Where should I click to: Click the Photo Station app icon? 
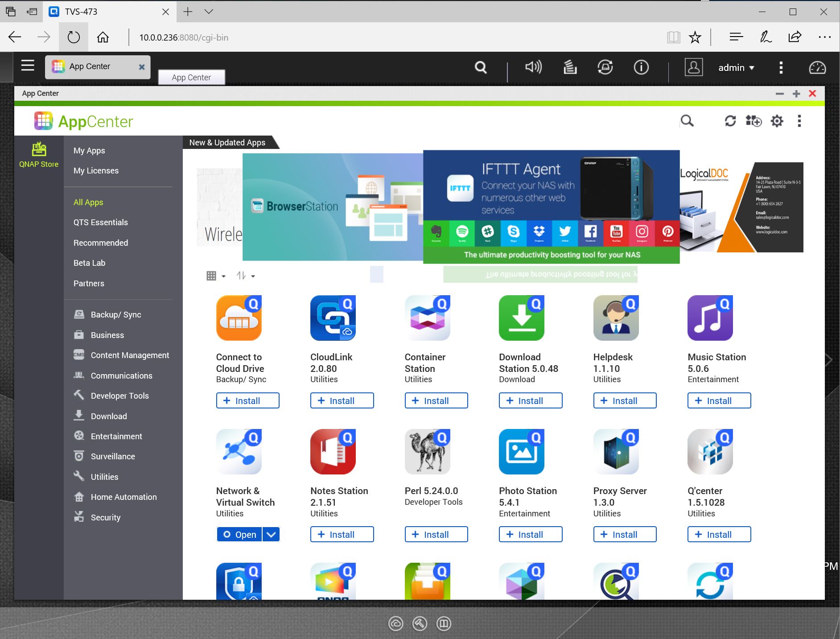(x=522, y=452)
